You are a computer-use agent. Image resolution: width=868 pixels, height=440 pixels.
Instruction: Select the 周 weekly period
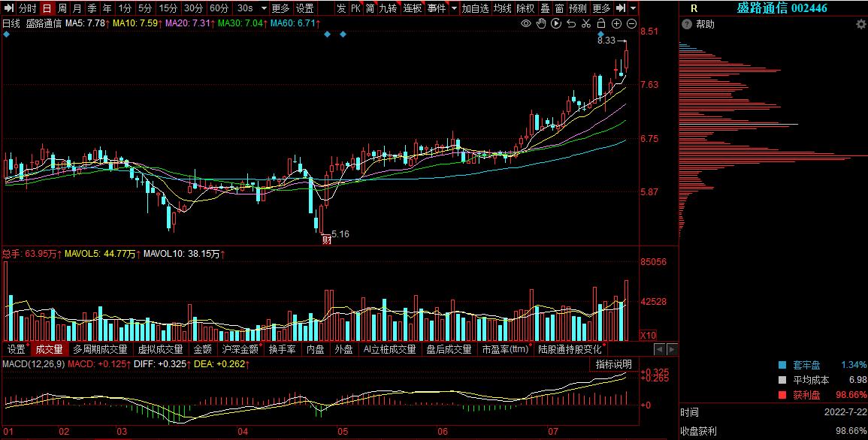(x=62, y=8)
